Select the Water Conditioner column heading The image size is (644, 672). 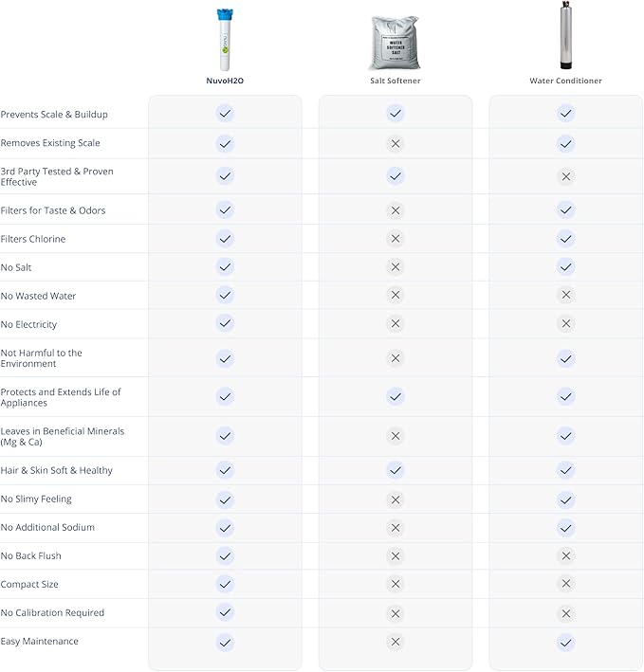pos(565,82)
